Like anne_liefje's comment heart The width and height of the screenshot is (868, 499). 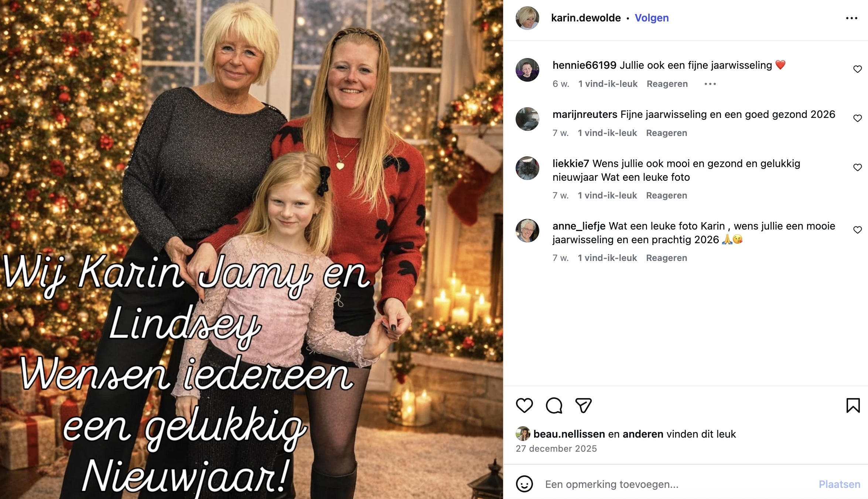(x=857, y=230)
